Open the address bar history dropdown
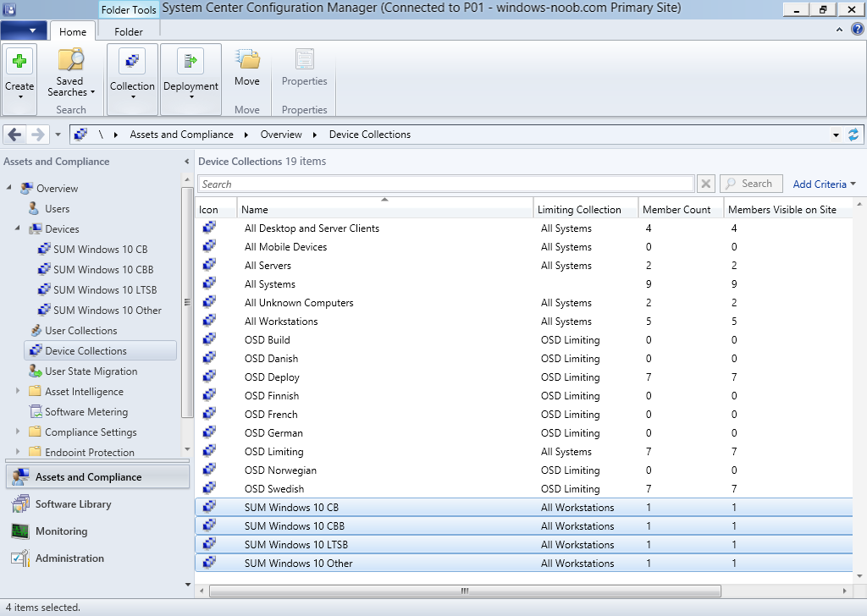This screenshot has height=616, width=867. coord(836,135)
